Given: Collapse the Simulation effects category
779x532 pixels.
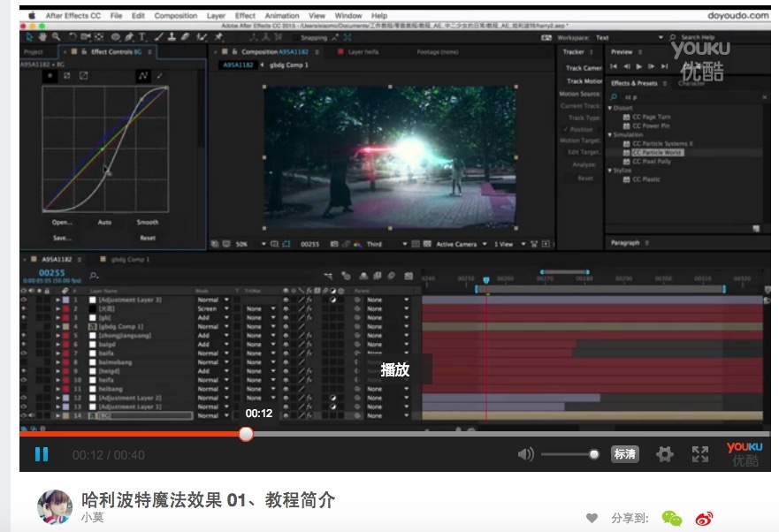Looking at the screenshot, I should 610,134.
